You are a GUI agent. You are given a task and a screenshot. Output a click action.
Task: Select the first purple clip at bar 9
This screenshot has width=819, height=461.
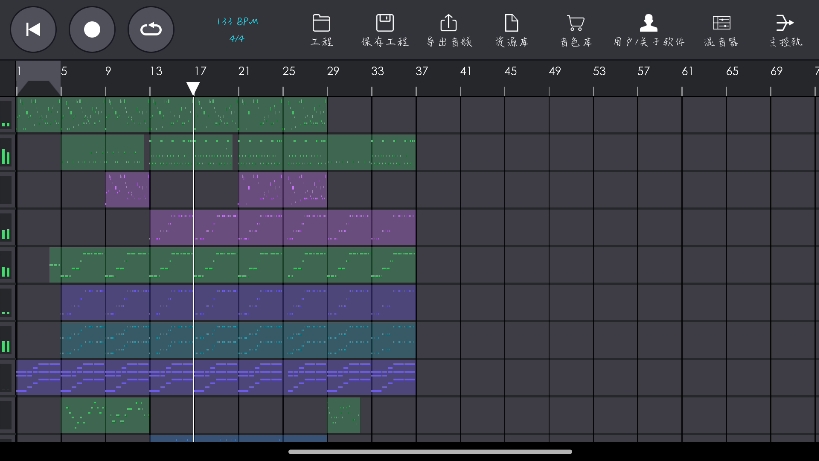127,190
